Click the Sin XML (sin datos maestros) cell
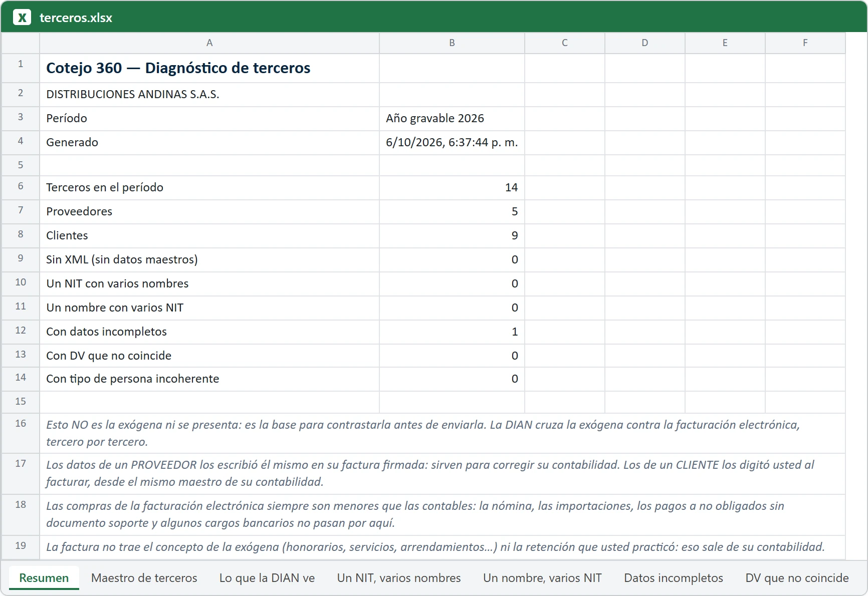 (x=209, y=260)
